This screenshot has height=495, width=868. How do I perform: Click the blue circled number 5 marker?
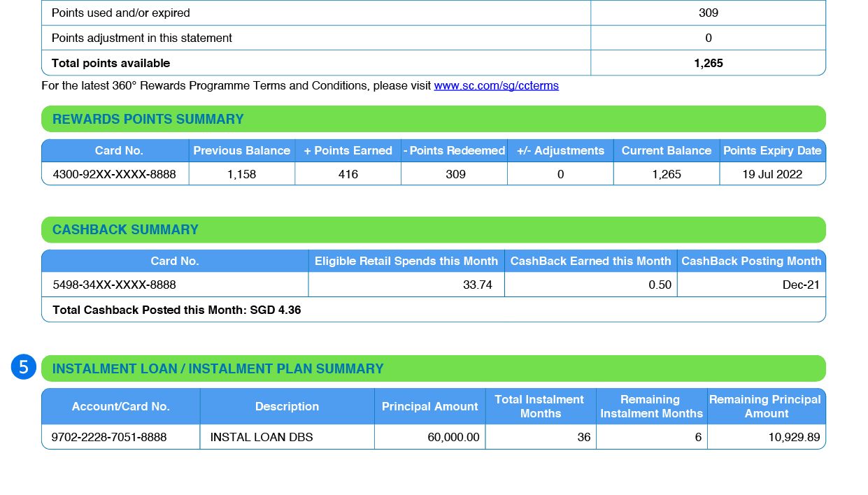point(23,368)
